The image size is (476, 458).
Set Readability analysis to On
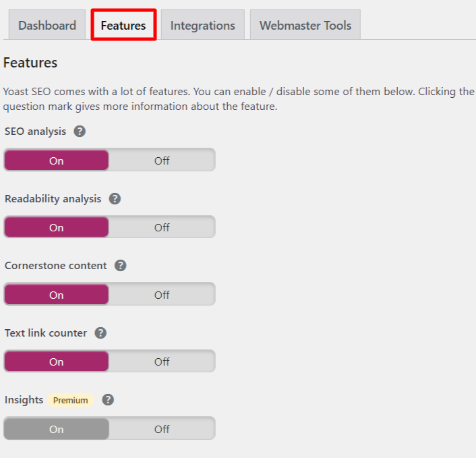click(x=57, y=227)
